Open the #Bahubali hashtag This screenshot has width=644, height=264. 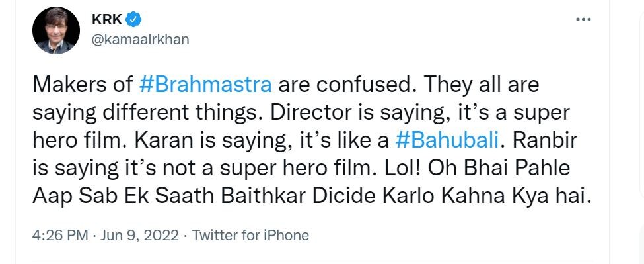tap(447, 141)
